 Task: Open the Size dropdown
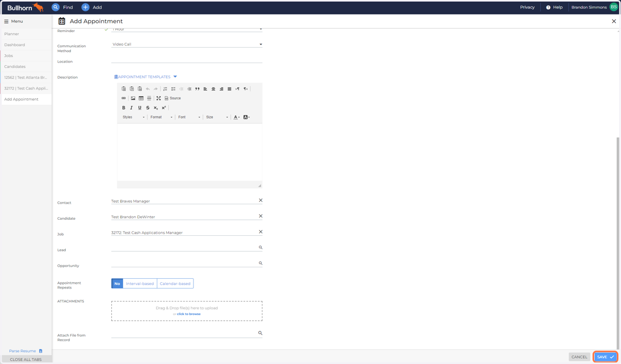[x=217, y=117]
